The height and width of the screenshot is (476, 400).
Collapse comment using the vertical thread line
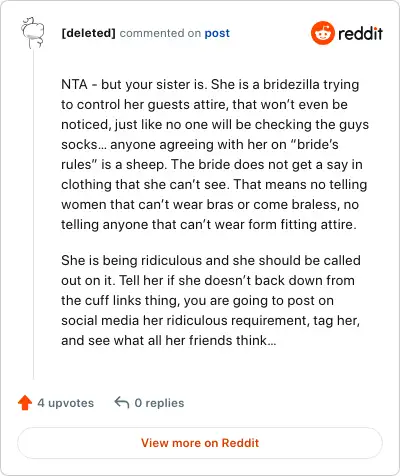pyautogui.click(x=33, y=213)
